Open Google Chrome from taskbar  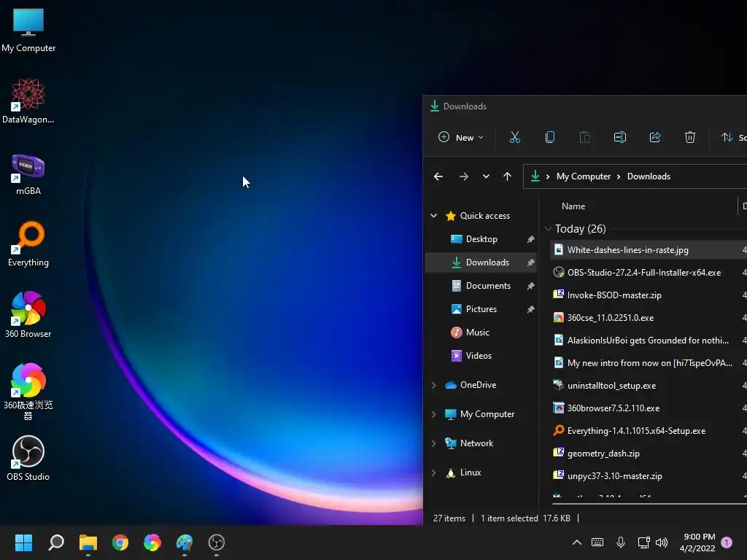tap(120, 542)
